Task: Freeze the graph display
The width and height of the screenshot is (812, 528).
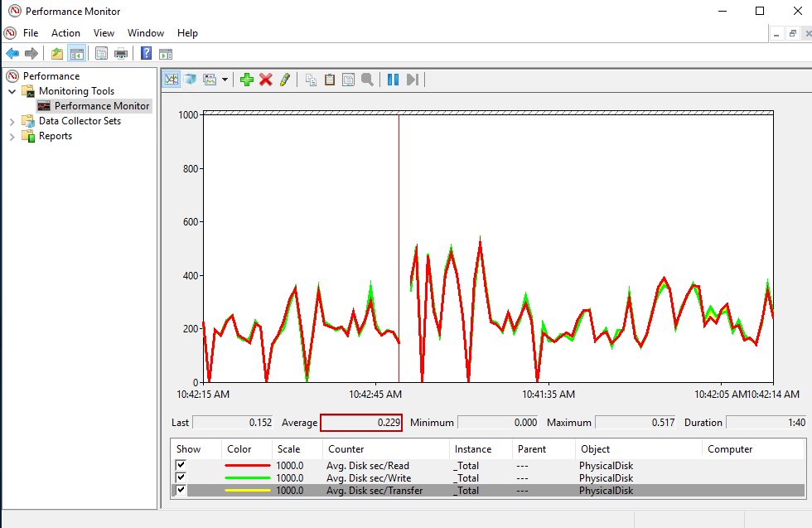Action: pos(394,79)
